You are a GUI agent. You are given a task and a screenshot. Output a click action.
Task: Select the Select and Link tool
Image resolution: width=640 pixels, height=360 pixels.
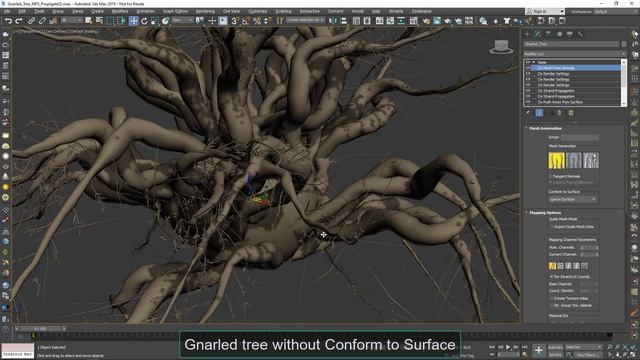(31, 21)
